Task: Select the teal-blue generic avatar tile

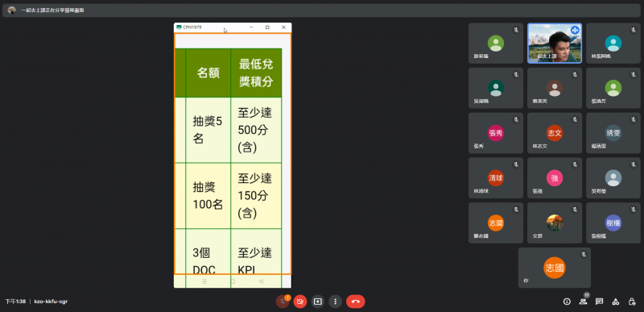Action: [x=613, y=44]
